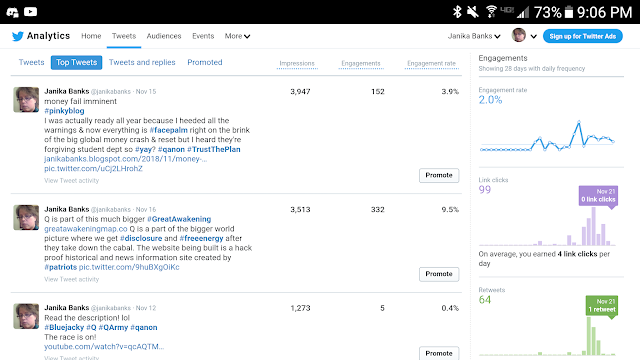This screenshot has height=360, width=640.
Task: Expand the More menu dropdown
Action: coord(237,36)
